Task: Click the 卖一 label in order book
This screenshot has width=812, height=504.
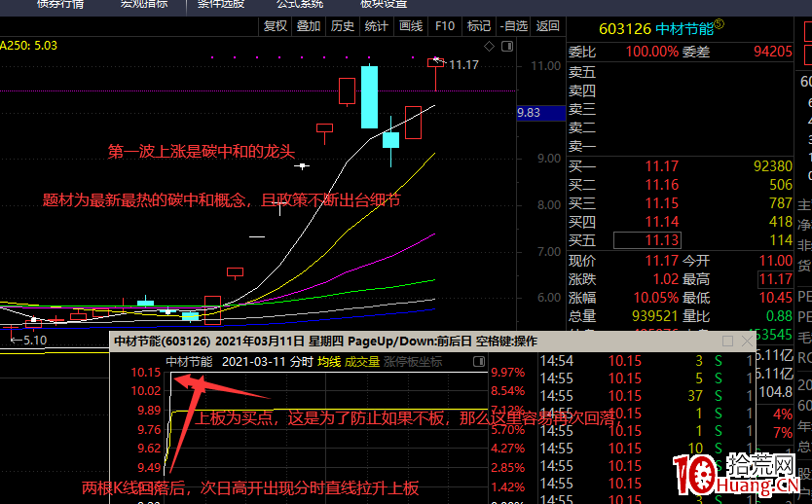Action: point(582,147)
